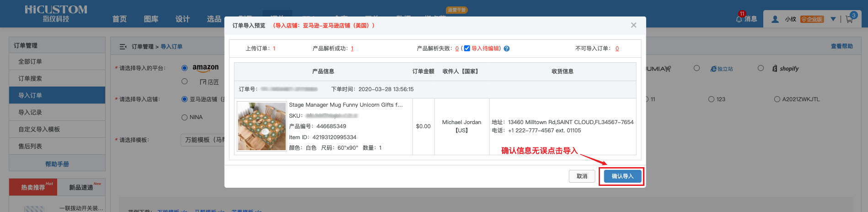868x212 pixels.
Task: Select the Amazon platform radio button
Action: coord(185,68)
